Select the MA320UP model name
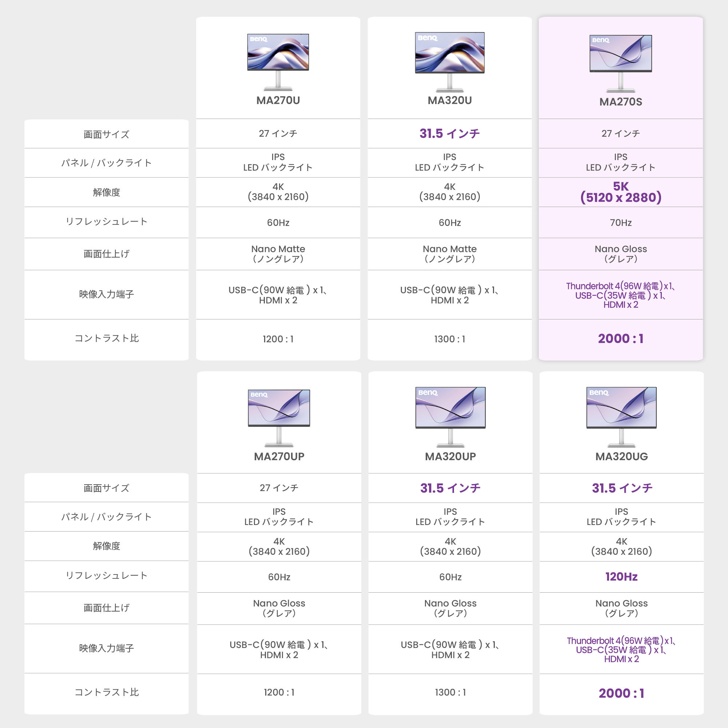 pyautogui.click(x=450, y=456)
